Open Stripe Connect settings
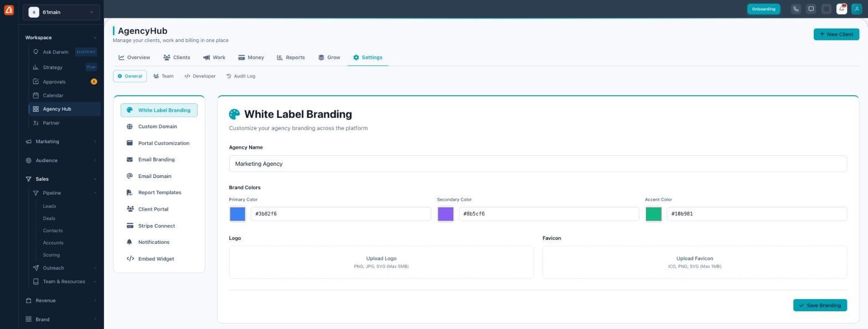Viewport: 868px width, 329px height. pos(159,226)
